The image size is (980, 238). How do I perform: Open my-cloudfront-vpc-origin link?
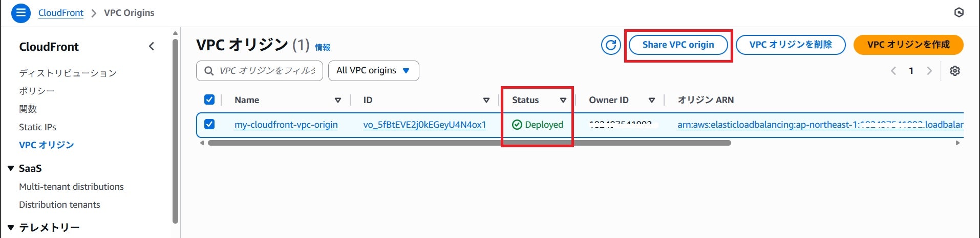point(286,125)
